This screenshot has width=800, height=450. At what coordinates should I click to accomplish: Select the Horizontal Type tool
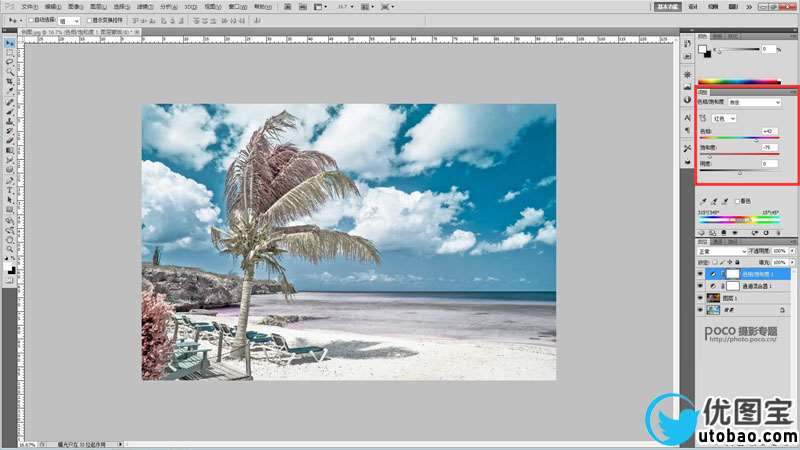point(9,190)
